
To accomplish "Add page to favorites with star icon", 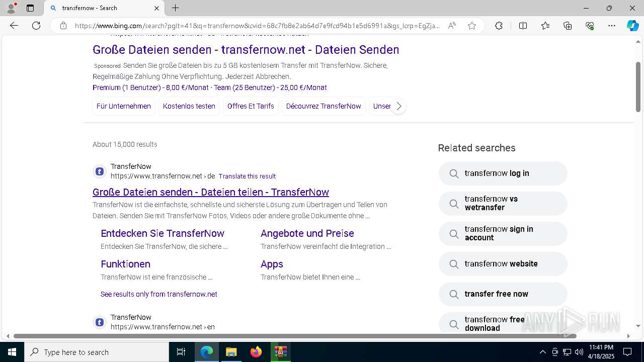I will 472,26.
